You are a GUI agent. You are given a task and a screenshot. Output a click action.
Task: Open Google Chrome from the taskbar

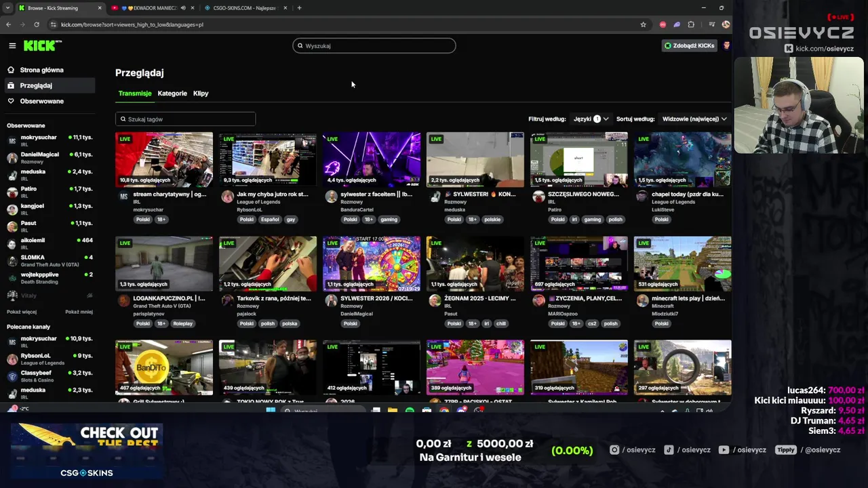[444, 411]
